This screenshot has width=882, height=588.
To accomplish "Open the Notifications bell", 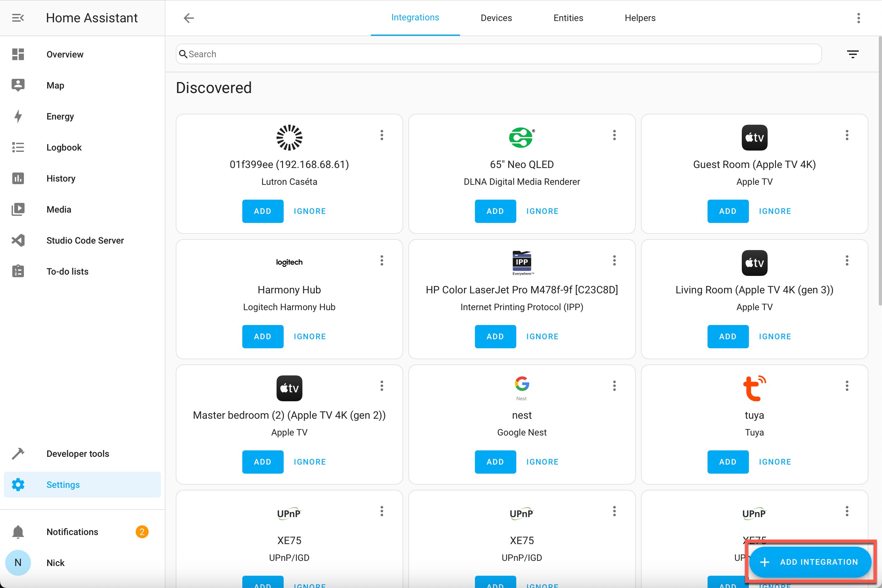I will [18, 532].
